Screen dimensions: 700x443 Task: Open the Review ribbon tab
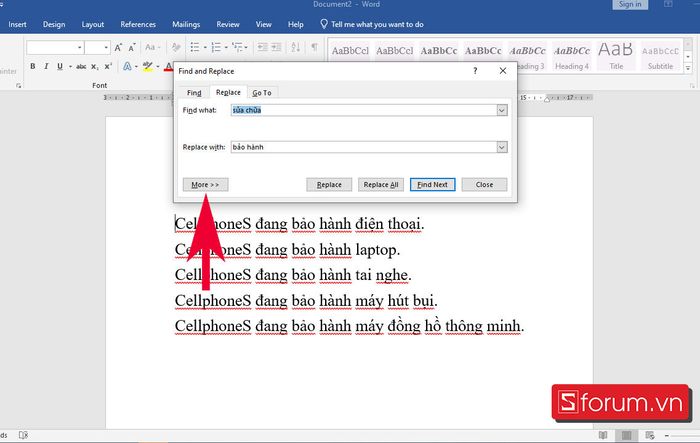pos(228,24)
